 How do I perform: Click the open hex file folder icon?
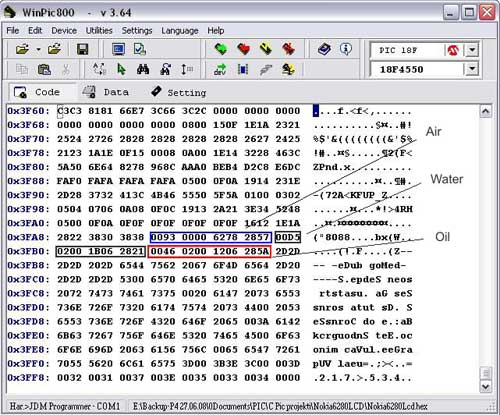(x=22, y=49)
